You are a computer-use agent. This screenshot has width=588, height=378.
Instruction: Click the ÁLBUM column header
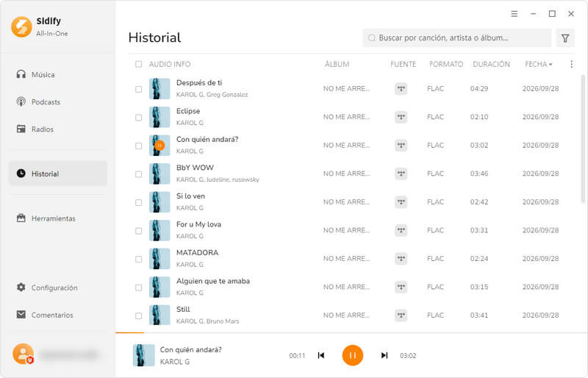(337, 64)
